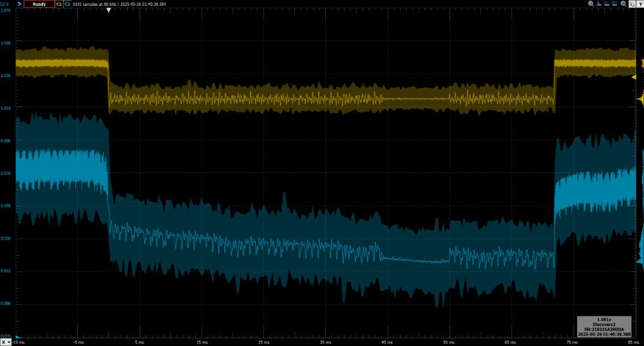Screen dimensions: 644x346
Task: Click the Discovery2 device info box
Action: click(604, 327)
